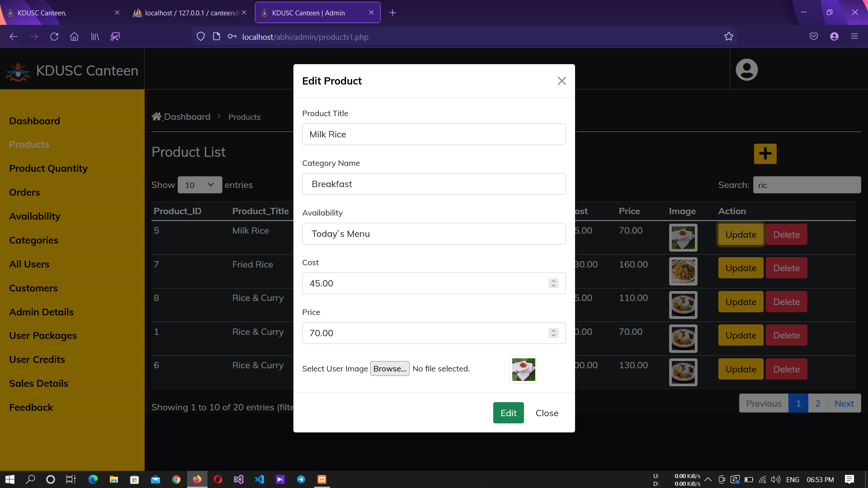This screenshot has height=488, width=868.
Task: Open the user profile avatar icon
Action: coord(746,70)
